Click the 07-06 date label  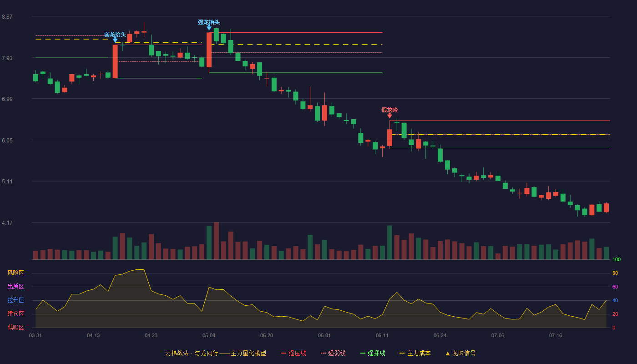pyautogui.click(x=498, y=335)
